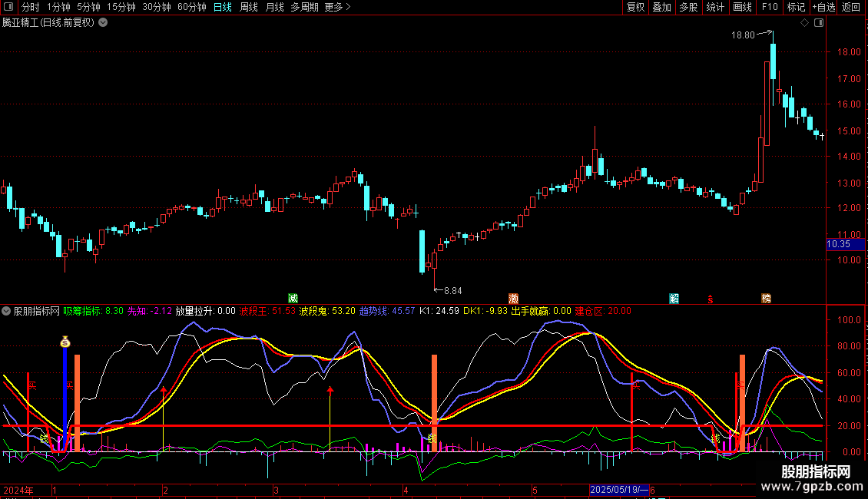Click the 2024年 year label
The width and height of the screenshot is (868, 499).
pos(18,490)
